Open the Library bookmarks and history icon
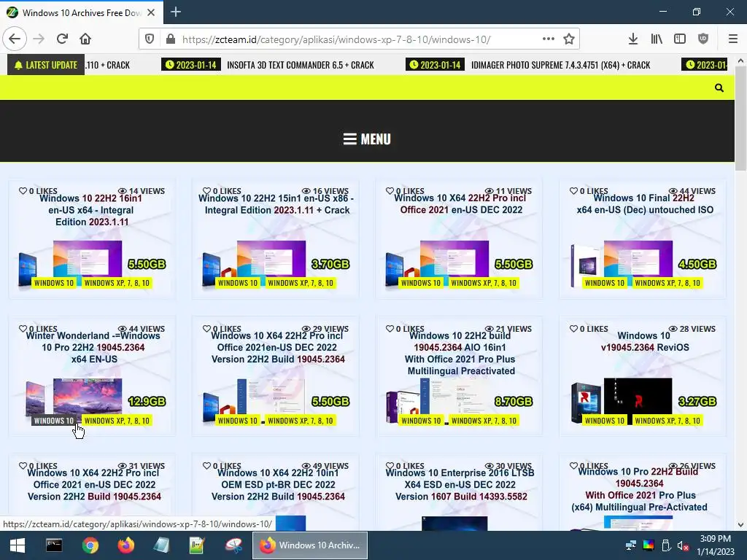This screenshot has height=560, width=747. [x=657, y=39]
